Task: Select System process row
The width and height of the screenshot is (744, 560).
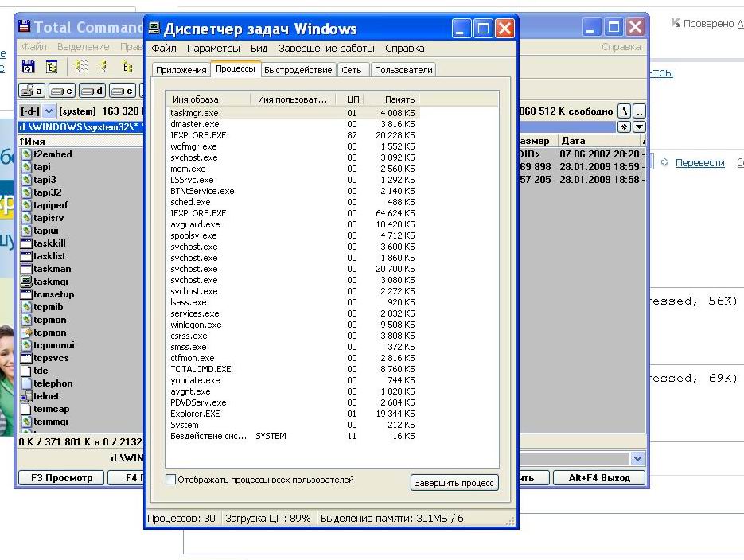Action: click(294, 425)
